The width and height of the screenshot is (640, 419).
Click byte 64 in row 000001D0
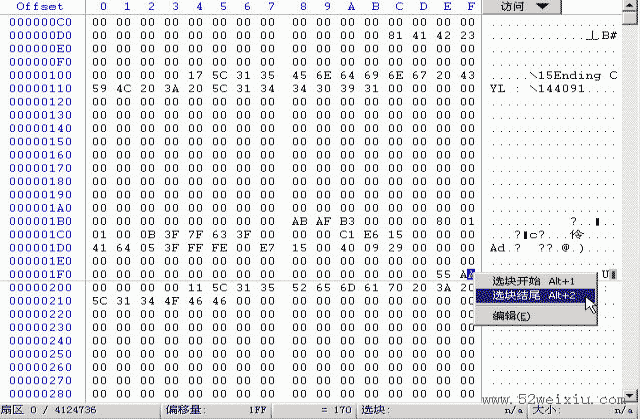(123, 248)
